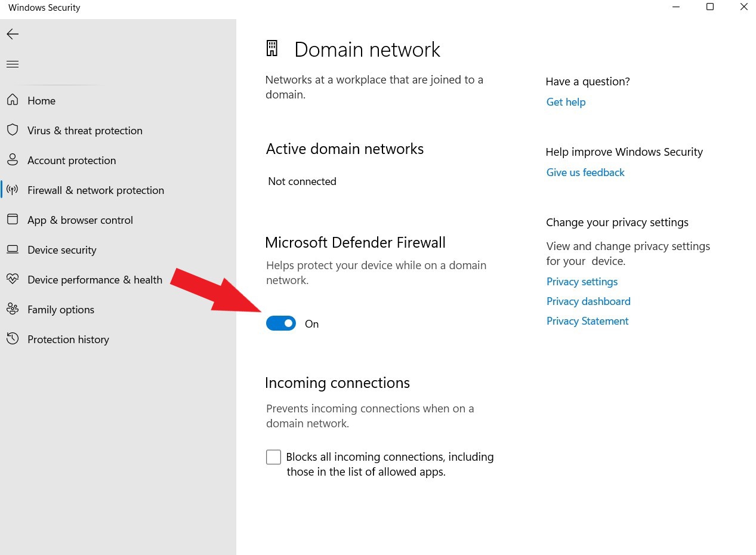The height and width of the screenshot is (555, 756).
Task: Check the Blocks all incoming connections box
Action: [x=273, y=457]
